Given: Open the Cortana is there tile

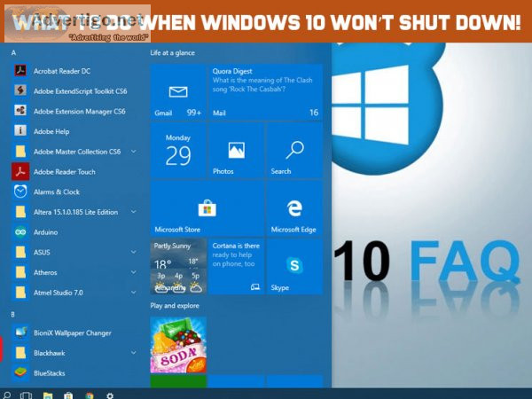Looking at the screenshot, I should [237, 266].
